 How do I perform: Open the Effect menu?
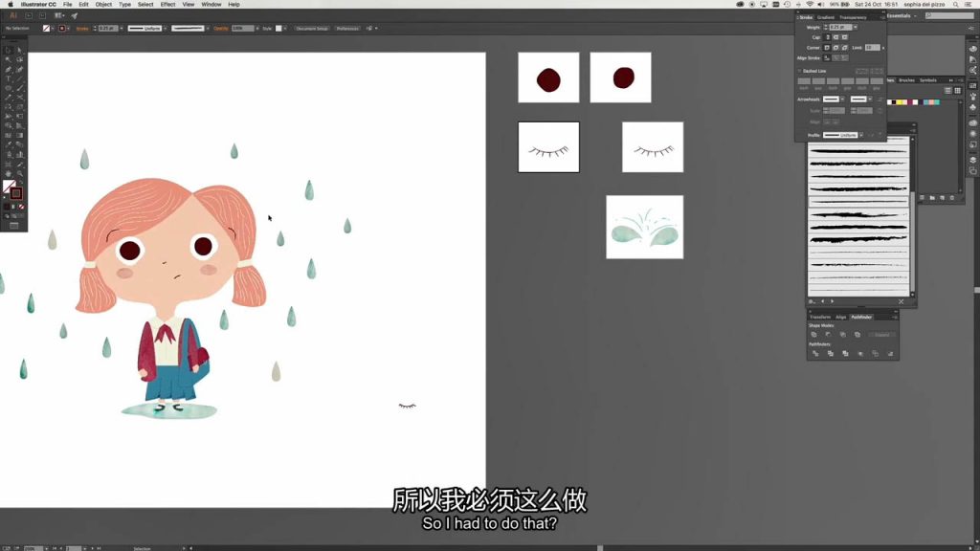pyautogui.click(x=167, y=5)
